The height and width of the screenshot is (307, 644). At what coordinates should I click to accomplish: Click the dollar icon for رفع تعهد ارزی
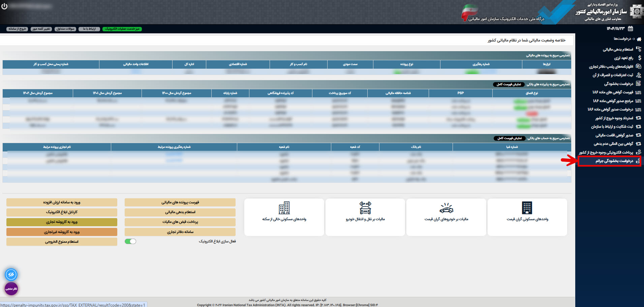(x=639, y=58)
